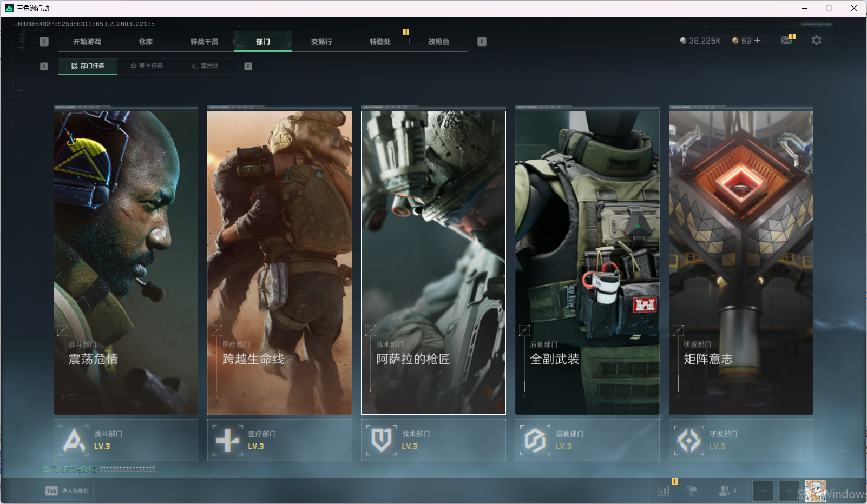Open the statistics bar chart icon

pos(664,491)
